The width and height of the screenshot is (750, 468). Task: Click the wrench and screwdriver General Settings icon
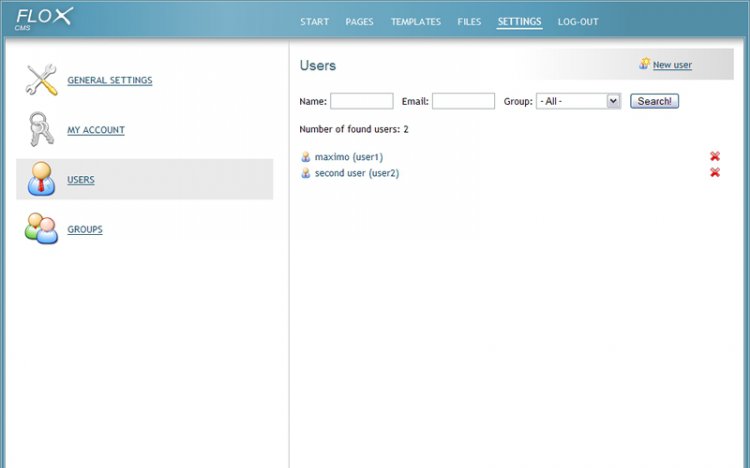pyautogui.click(x=41, y=80)
